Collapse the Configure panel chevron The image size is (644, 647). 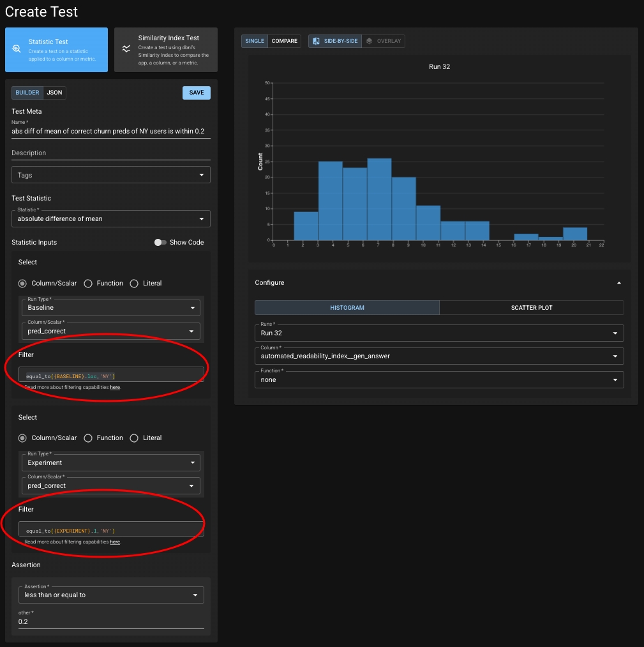point(618,283)
